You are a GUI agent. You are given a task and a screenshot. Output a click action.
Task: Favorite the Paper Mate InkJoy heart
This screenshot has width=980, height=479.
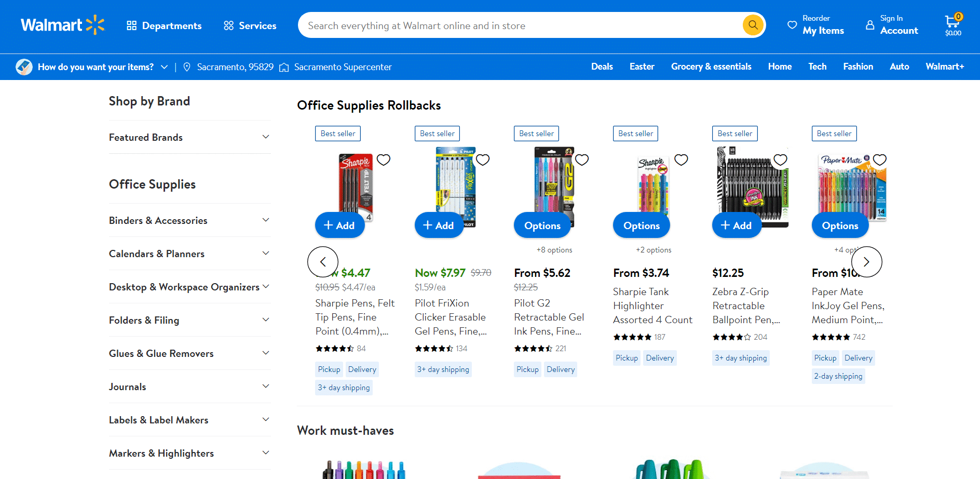(x=880, y=159)
